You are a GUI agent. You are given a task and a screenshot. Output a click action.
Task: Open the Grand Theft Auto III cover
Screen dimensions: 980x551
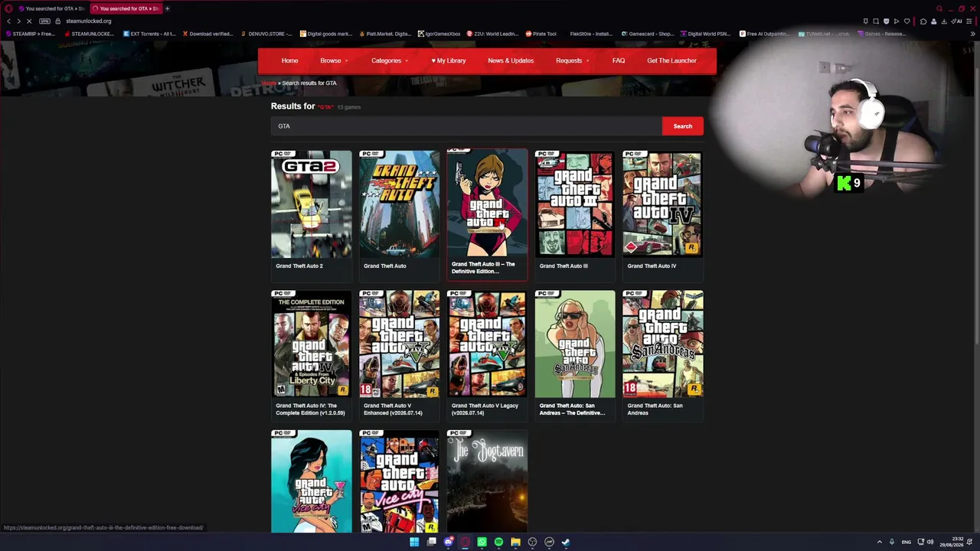tap(575, 204)
